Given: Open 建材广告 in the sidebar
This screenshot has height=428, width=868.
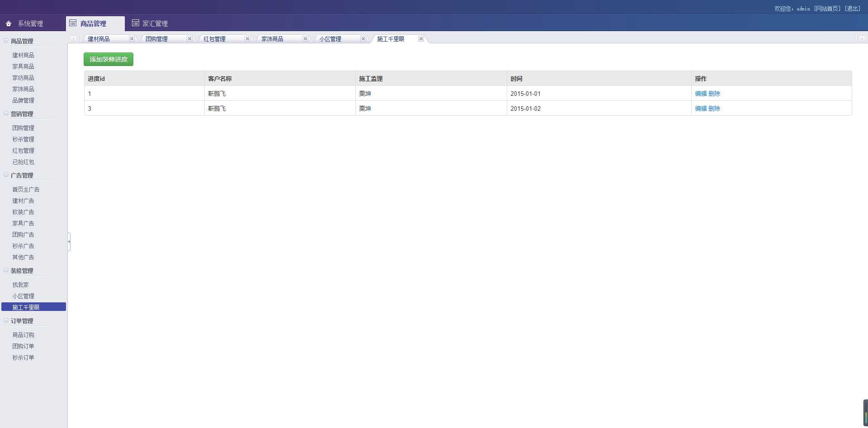Looking at the screenshot, I should [x=23, y=201].
